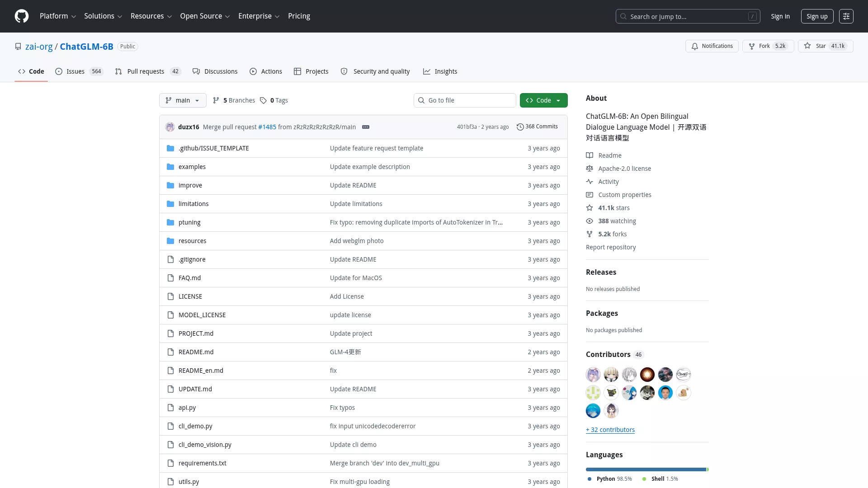Switch to the Pull requests tab
Screen dimensions: 868x488
point(148,71)
